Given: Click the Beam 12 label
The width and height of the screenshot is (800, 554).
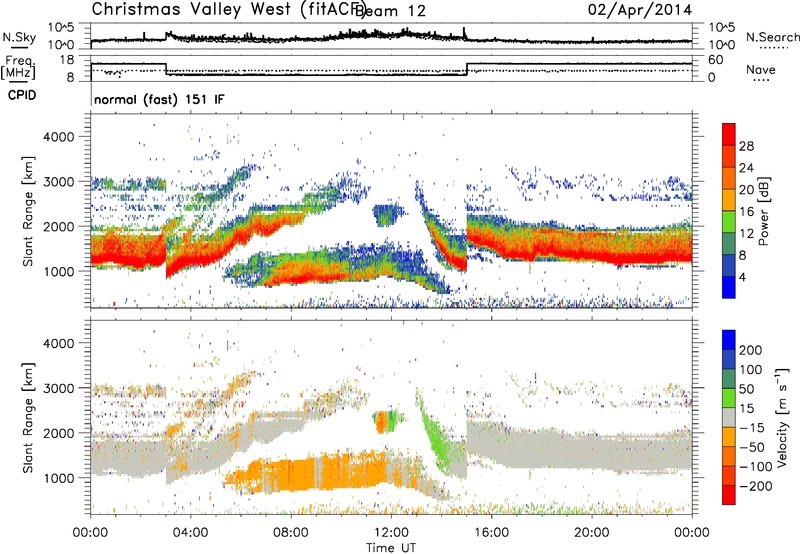Looking at the screenshot, I should pos(390,11).
